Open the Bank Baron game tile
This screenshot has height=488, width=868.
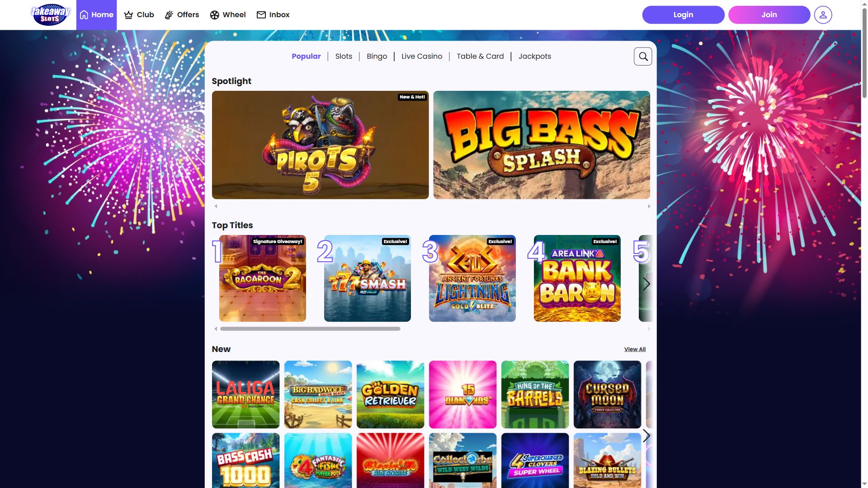click(x=577, y=278)
